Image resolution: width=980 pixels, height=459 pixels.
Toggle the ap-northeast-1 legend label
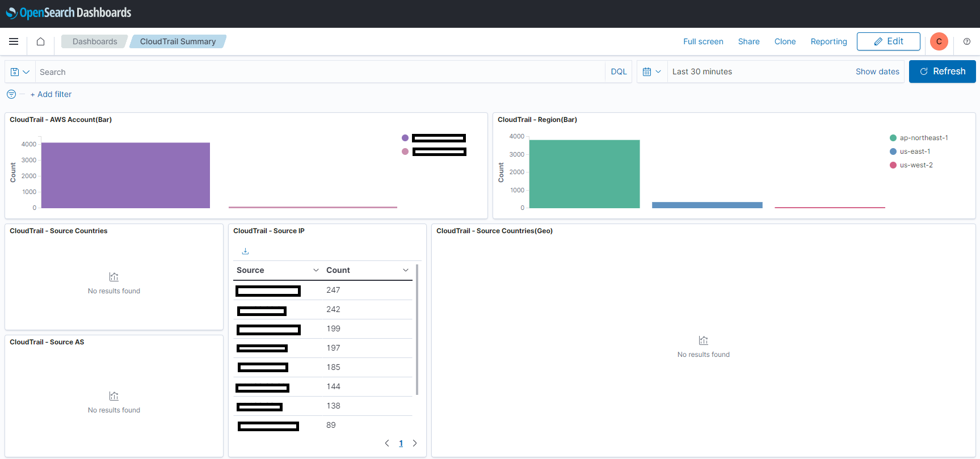(x=924, y=138)
